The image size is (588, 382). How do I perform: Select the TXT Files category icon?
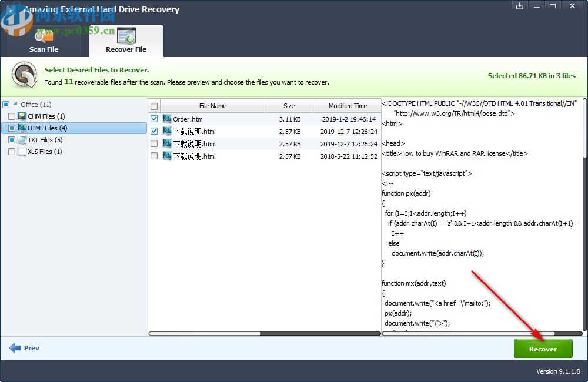click(x=22, y=139)
